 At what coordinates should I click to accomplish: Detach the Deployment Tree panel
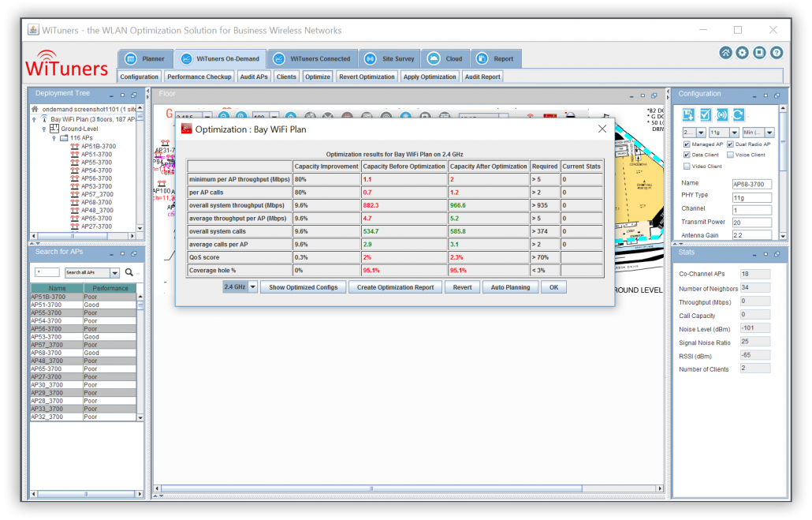point(133,95)
